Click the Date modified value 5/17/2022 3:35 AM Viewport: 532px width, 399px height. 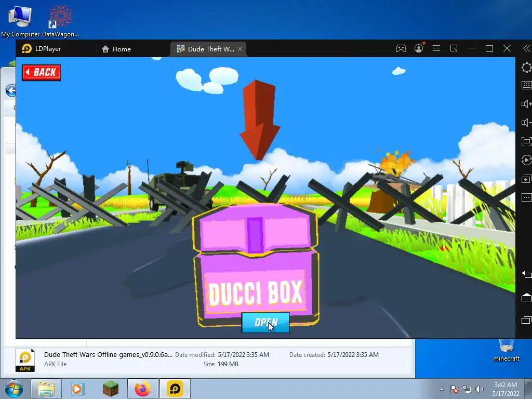tap(243, 354)
